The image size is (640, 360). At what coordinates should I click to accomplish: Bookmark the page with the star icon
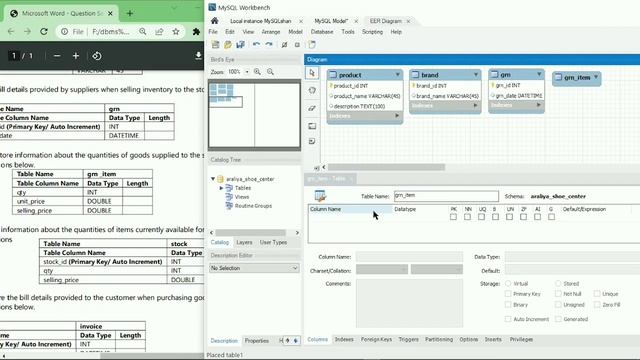point(176,31)
